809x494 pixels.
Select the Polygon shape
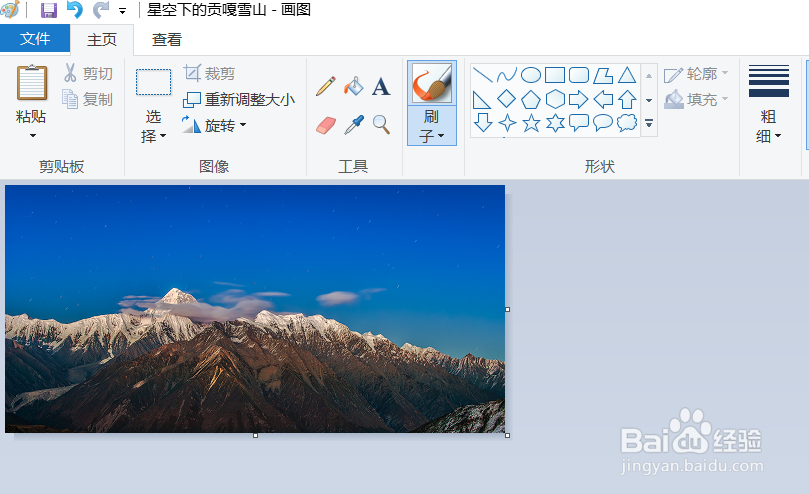pyautogui.click(x=603, y=75)
